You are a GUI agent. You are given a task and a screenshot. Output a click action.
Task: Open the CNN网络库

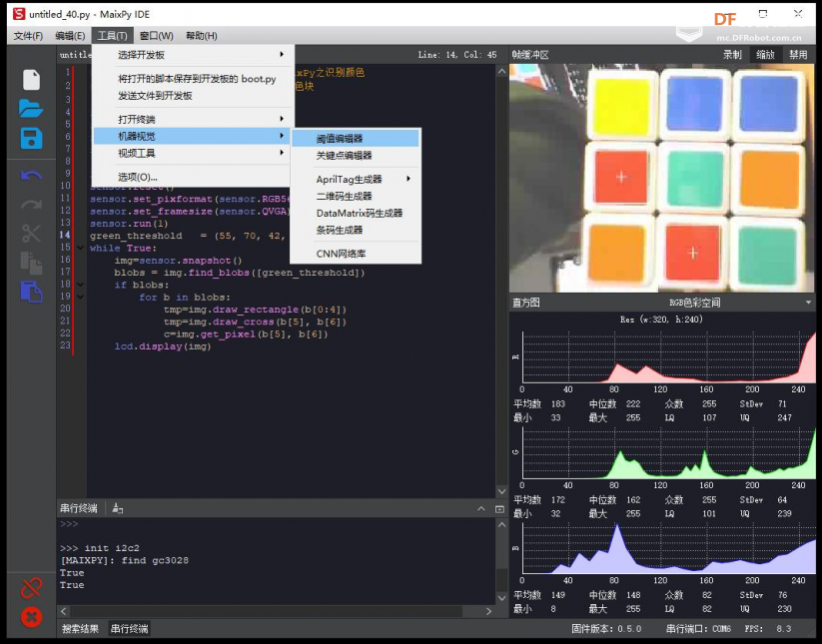coord(356,254)
